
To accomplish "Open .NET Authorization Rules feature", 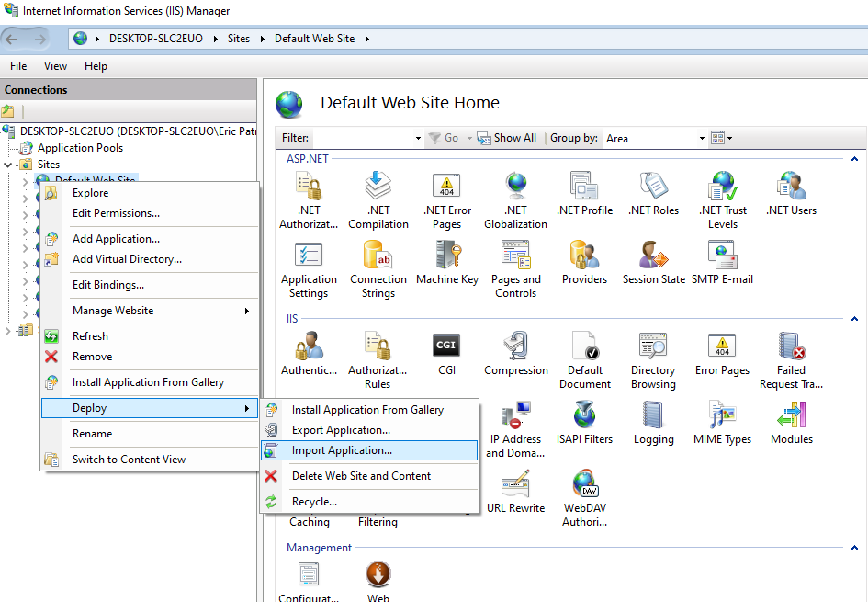I will coord(309,200).
